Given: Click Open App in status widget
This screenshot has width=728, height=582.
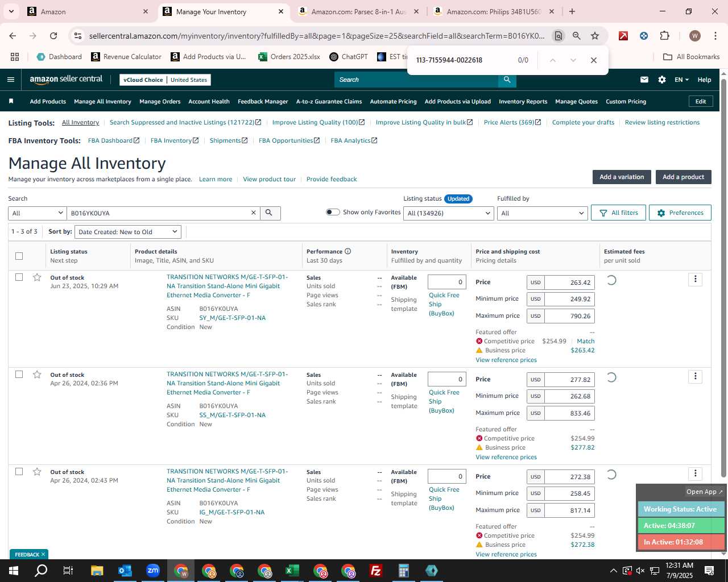Looking at the screenshot, I should click(704, 492).
